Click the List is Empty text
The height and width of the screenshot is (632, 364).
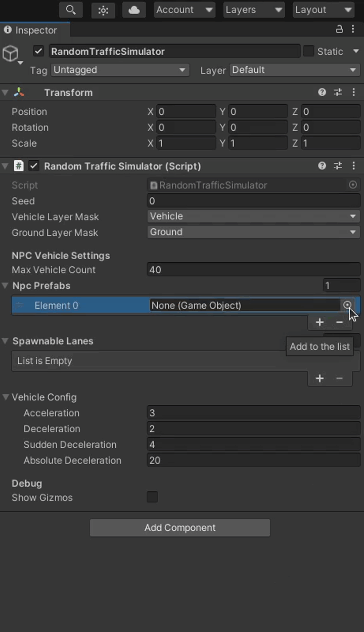(x=44, y=361)
